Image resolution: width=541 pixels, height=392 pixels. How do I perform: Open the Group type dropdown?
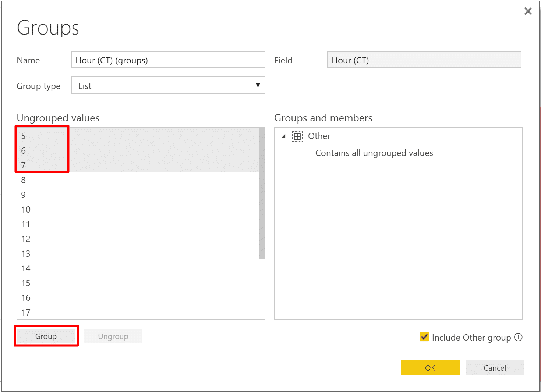[x=168, y=85]
